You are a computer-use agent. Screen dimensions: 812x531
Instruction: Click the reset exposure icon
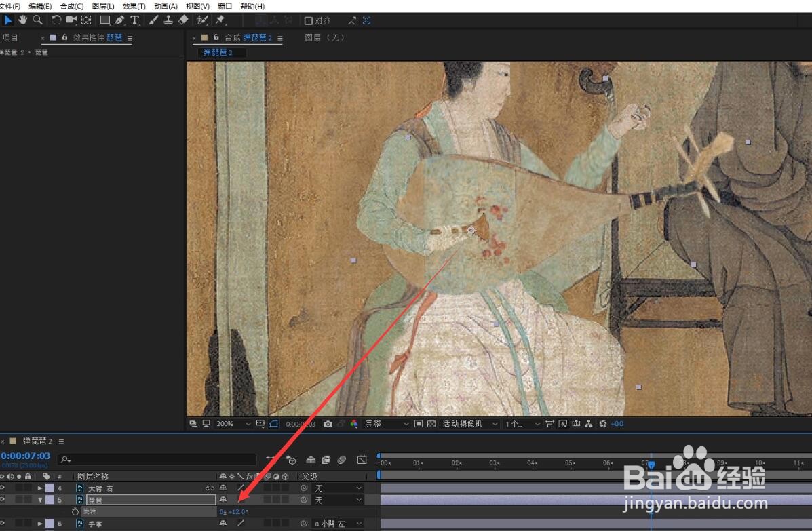coord(603,424)
